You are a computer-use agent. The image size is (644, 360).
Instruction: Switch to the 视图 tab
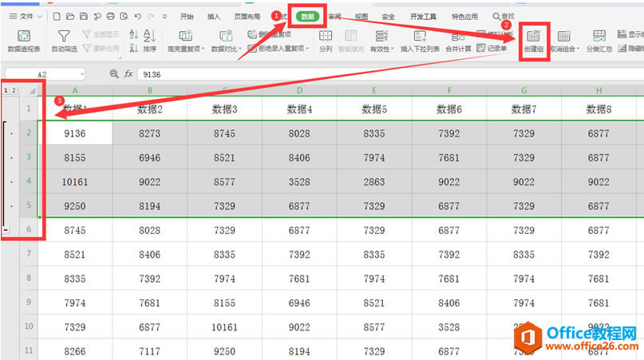click(362, 17)
